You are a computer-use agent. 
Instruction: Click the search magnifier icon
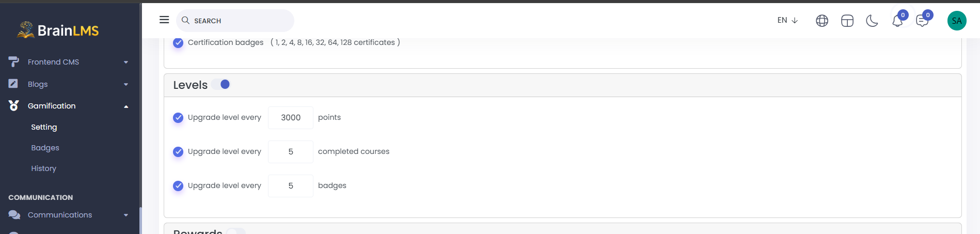tap(185, 20)
